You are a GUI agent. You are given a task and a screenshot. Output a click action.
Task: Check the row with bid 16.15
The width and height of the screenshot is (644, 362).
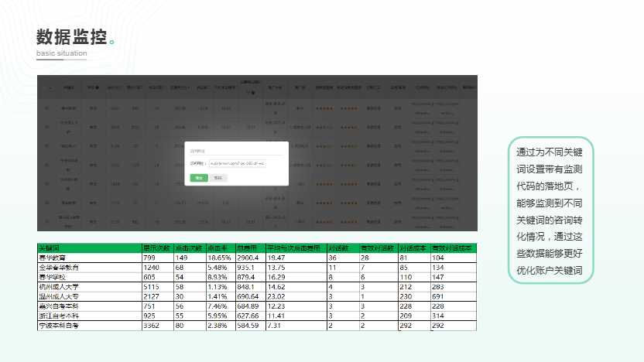coord(46,165)
